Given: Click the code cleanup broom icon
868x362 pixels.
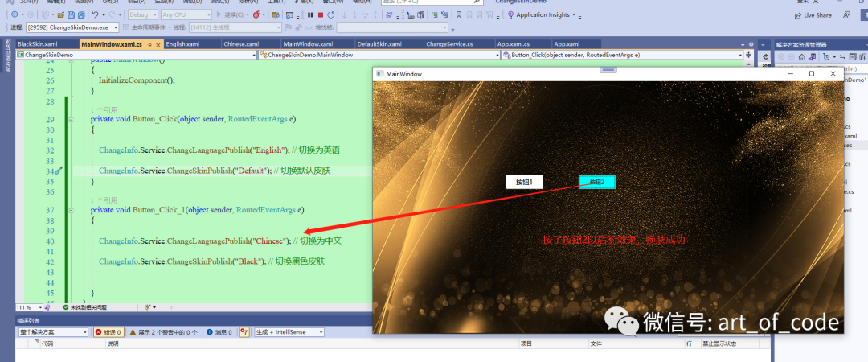Looking at the screenshot, I should (148, 307).
